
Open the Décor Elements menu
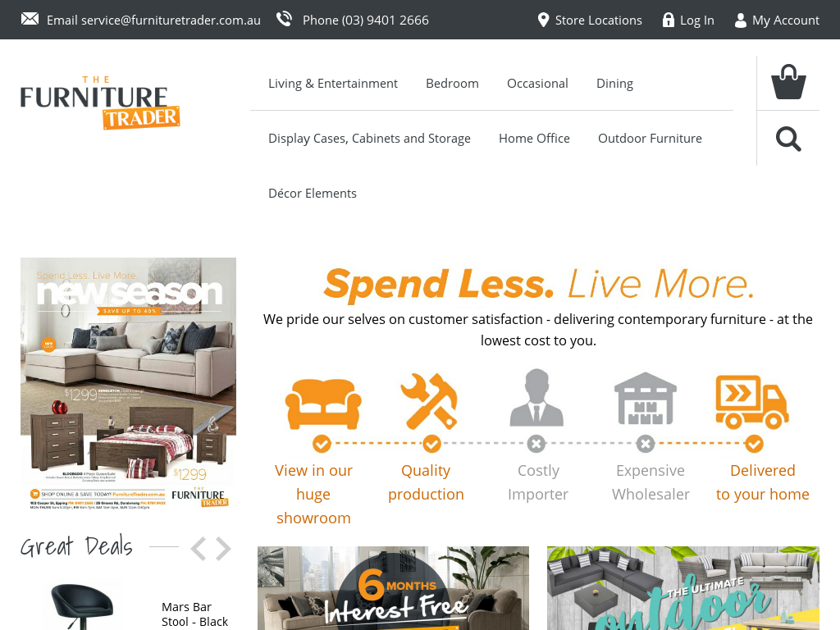point(313,194)
